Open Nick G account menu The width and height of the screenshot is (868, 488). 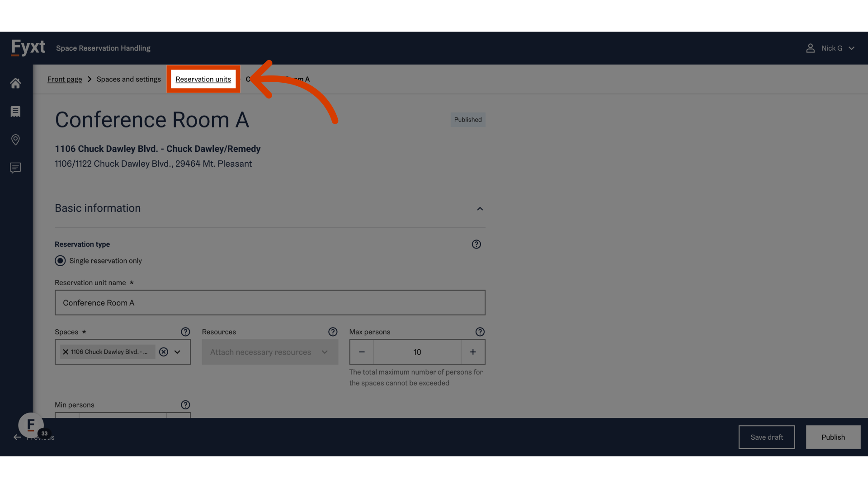pos(831,48)
